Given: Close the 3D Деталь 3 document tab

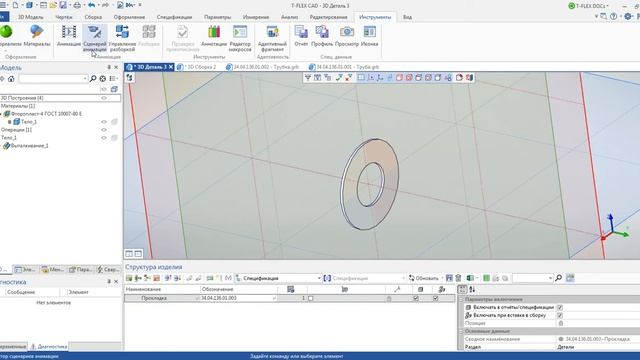Looking at the screenshot, I should 171,67.
